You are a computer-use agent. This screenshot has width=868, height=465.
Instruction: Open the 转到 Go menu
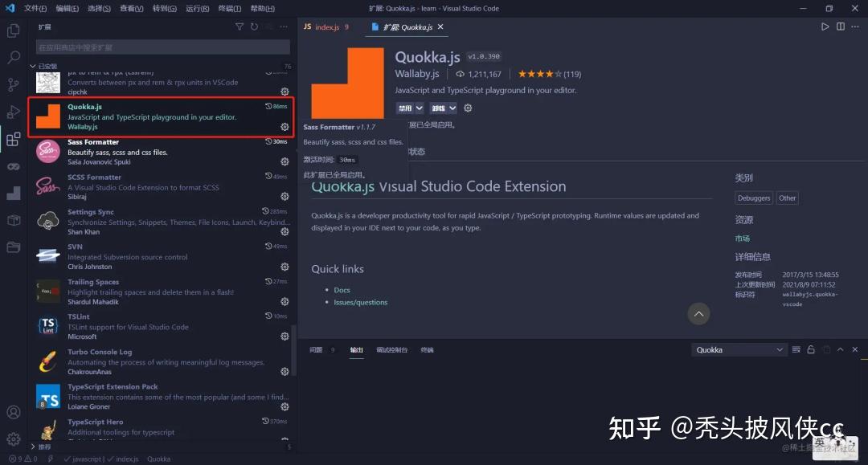click(165, 8)
